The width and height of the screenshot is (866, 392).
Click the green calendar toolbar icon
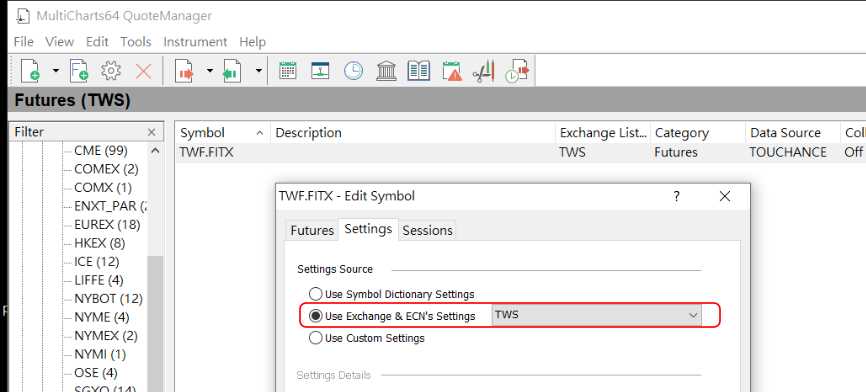coord(288,71)
